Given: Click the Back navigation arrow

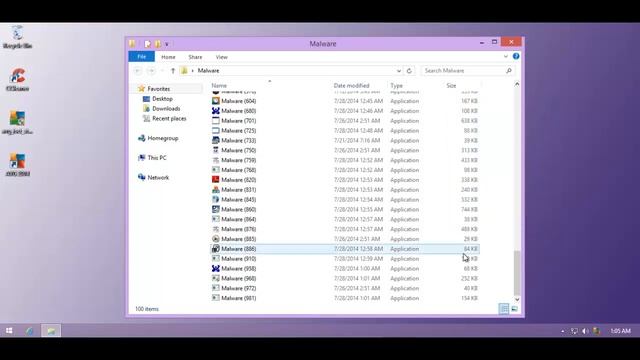Looking at the screenshot, I should pyautogui.click(x=138, y=71).
